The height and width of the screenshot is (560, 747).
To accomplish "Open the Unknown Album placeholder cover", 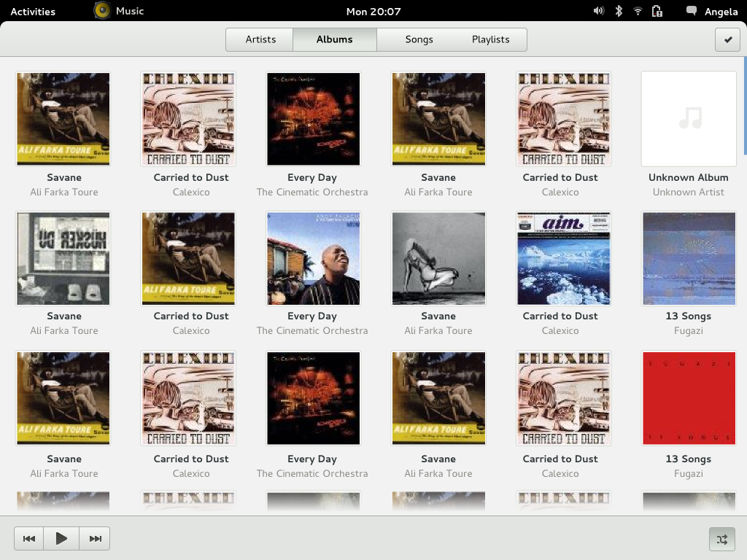I will pos(689,119).
